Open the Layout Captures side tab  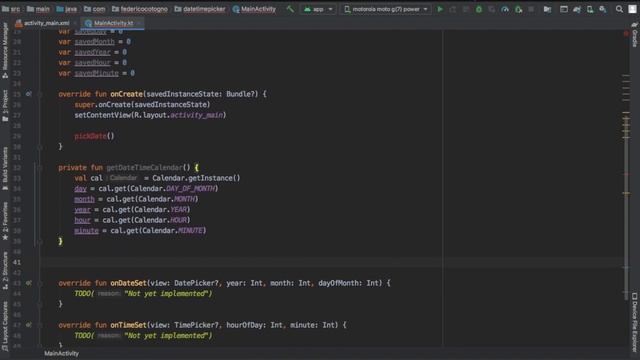(5, 327)
